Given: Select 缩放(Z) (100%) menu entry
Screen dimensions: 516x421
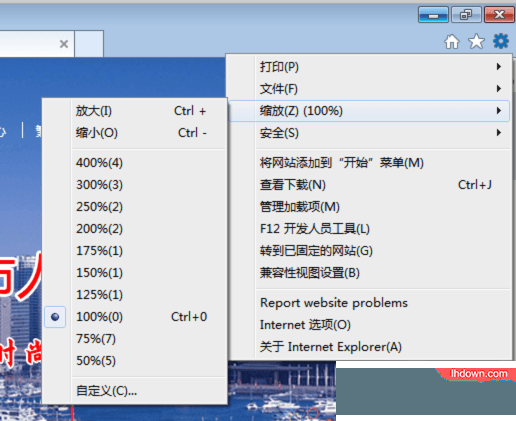Looking at the screenshot, I should pyautogui.click(x=369, y=111).
